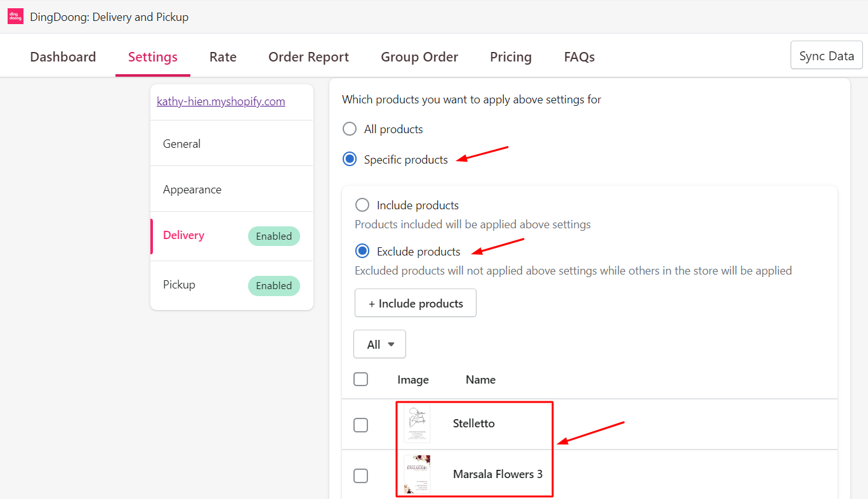Expand the All filter dropdown
This screenshot has height=499, width=868.
[379, 344]
